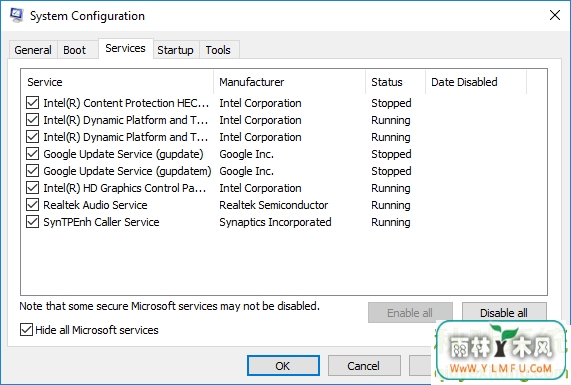Confirm with the OK button
This screenshot has width=571, height=385.
click(x=283, y=366)
